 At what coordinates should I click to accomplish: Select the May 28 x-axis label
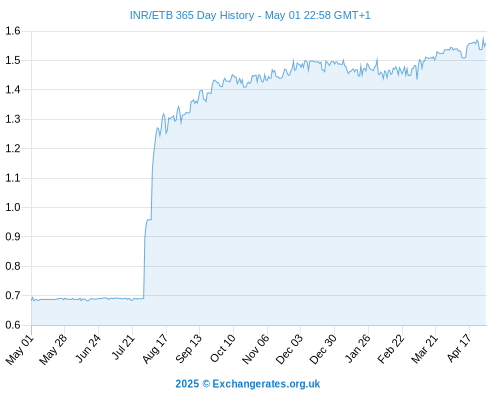coord(53,349)
